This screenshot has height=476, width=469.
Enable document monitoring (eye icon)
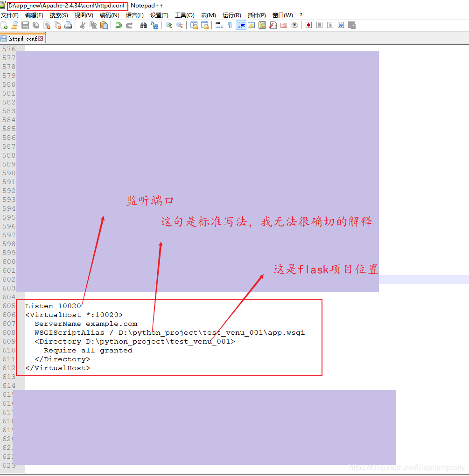tap(294, 25)
